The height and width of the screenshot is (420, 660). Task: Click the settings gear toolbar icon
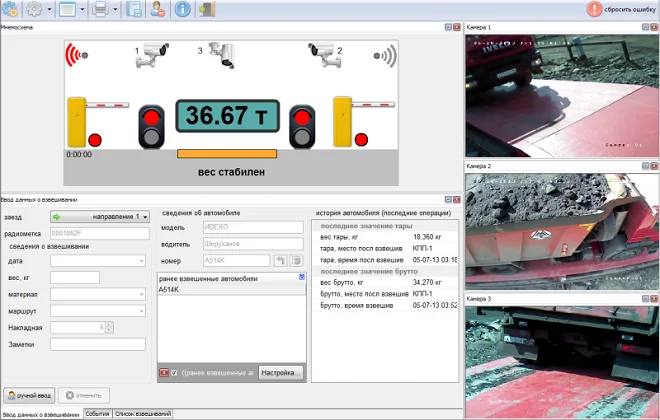click(36, 10)
